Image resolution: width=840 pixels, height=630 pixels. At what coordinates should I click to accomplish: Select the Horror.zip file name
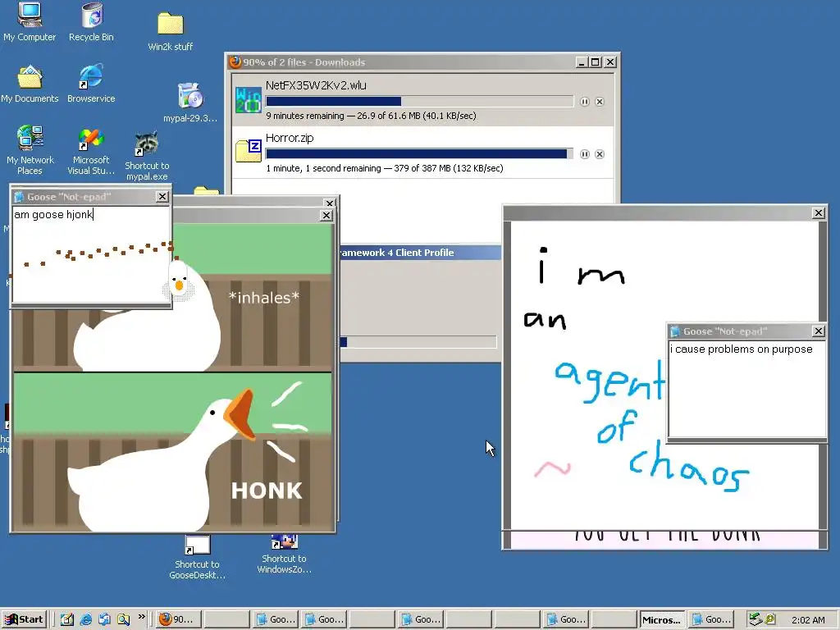[x=290, y=138]
